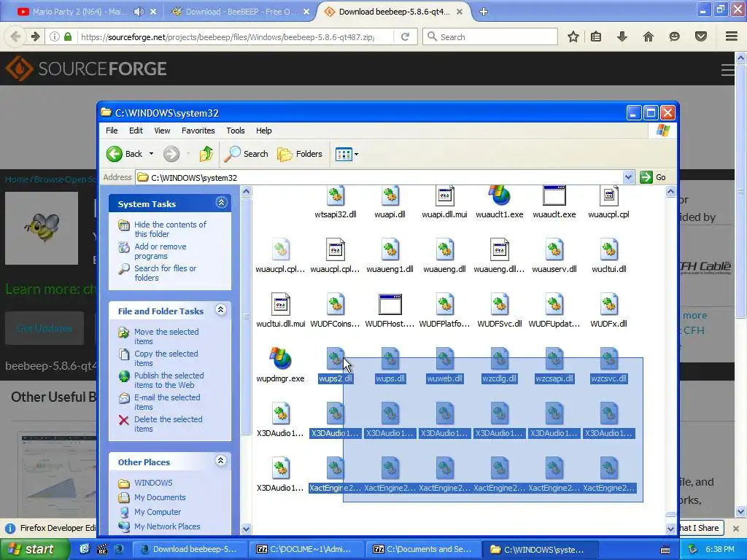Click down arrow of the task pane scrollbar
Viewport: 747px width, 560px height.
click(x=247, y=529)
